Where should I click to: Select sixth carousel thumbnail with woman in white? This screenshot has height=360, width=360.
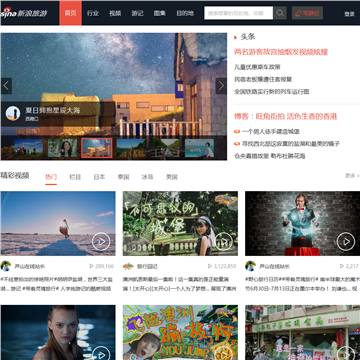pyautogui.click(x=199, y=148)
